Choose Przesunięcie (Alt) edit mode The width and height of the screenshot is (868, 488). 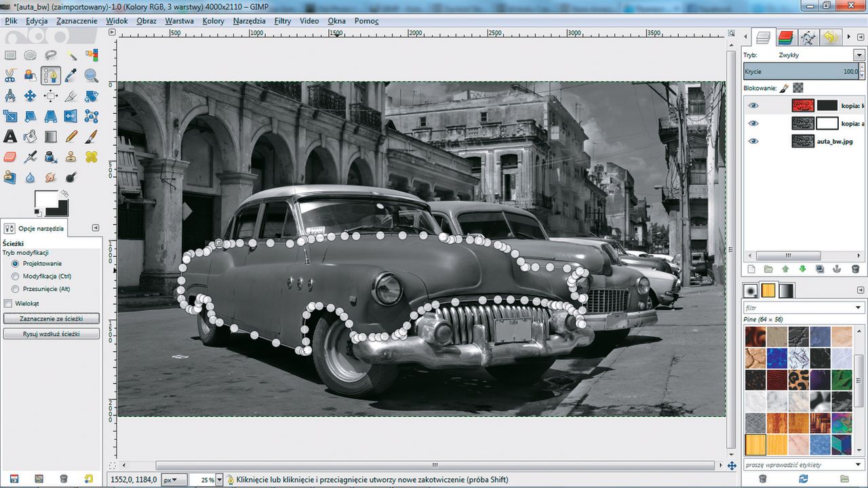(16, 289)
